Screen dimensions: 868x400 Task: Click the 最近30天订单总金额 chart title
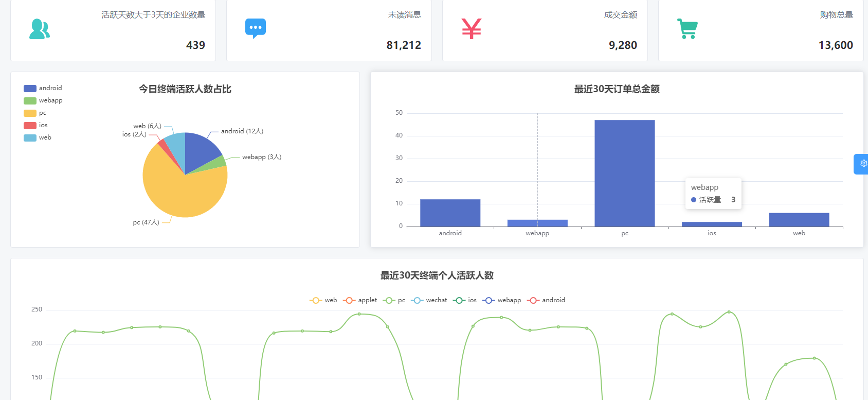click(617, 89)
